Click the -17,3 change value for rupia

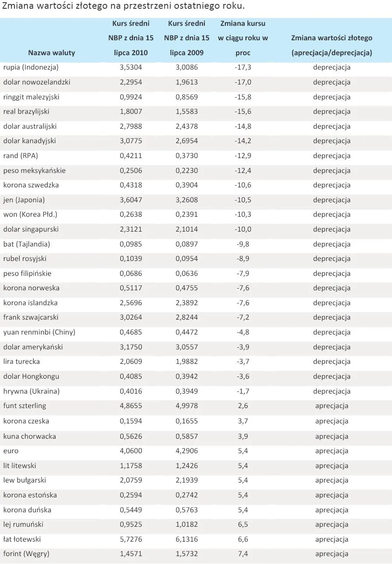243,67
